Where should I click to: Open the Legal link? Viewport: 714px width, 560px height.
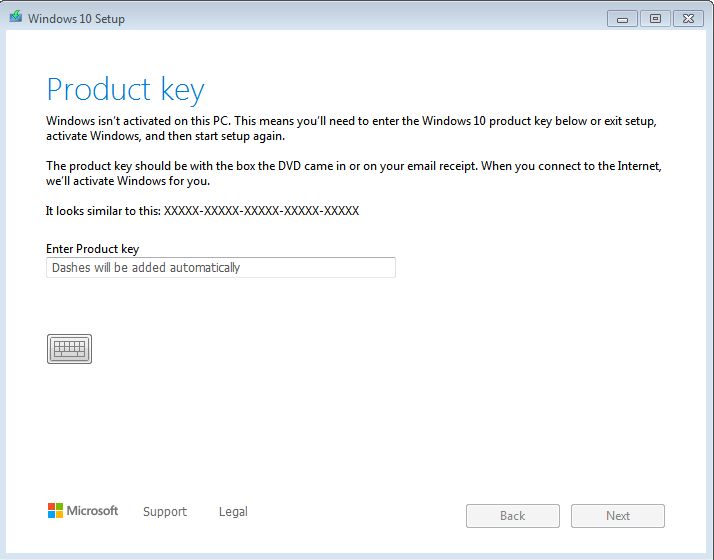pos(233,512)
